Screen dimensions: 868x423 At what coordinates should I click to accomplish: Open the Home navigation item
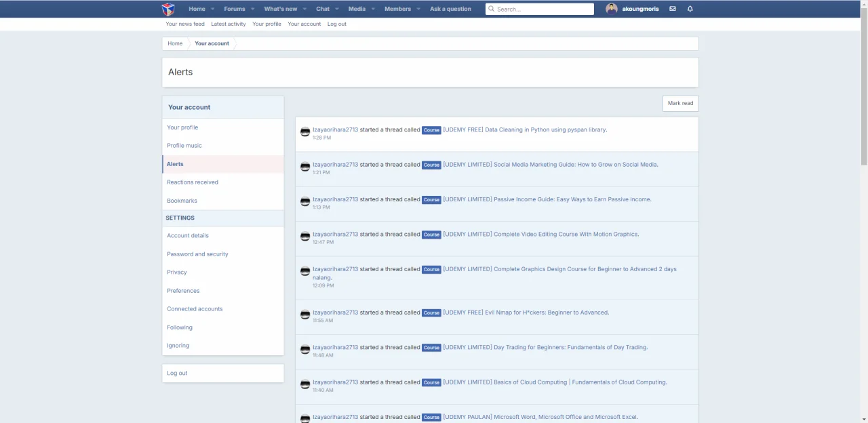point(197,9)
